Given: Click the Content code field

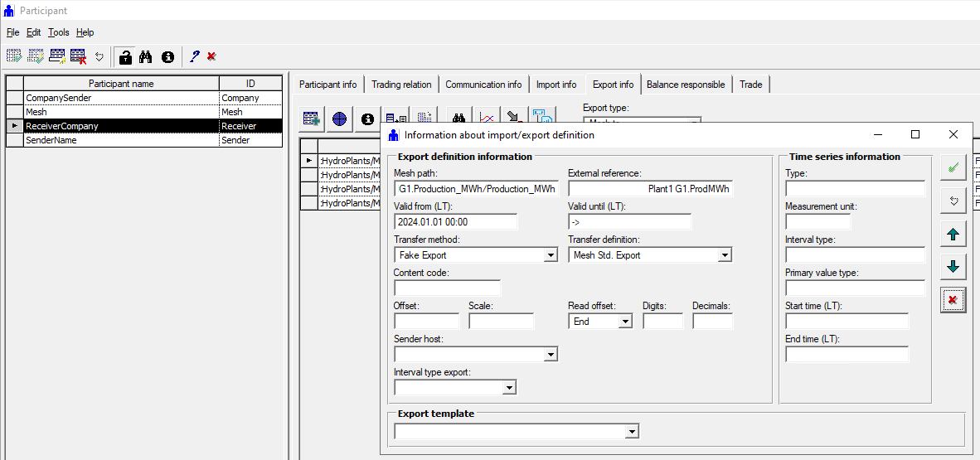Looking at the screenshot, I should [x=448, y=288].
